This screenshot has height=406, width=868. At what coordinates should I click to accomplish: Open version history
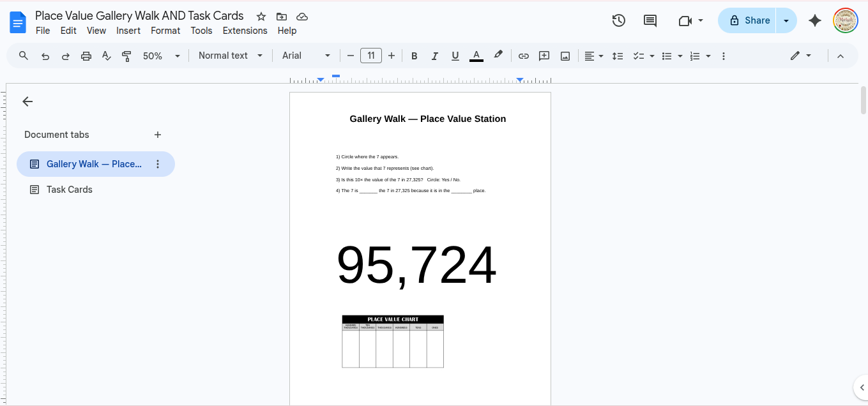click(618, 20)
